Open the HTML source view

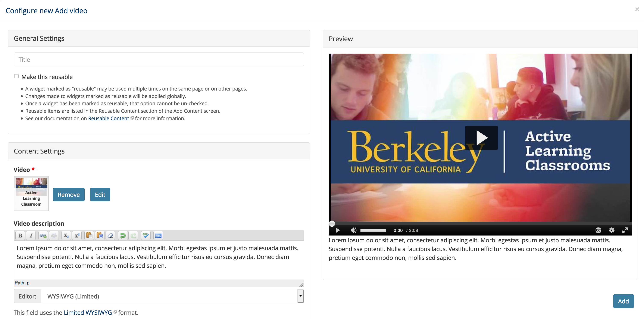158,235
